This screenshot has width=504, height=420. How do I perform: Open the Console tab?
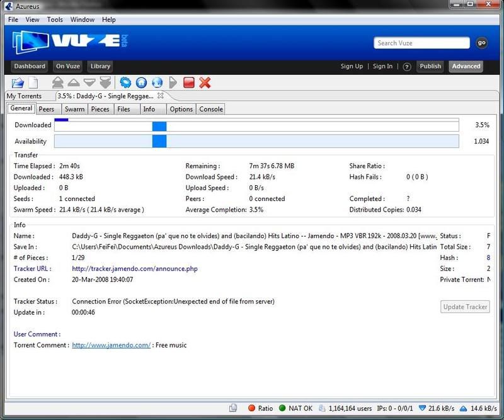point(211,110)
